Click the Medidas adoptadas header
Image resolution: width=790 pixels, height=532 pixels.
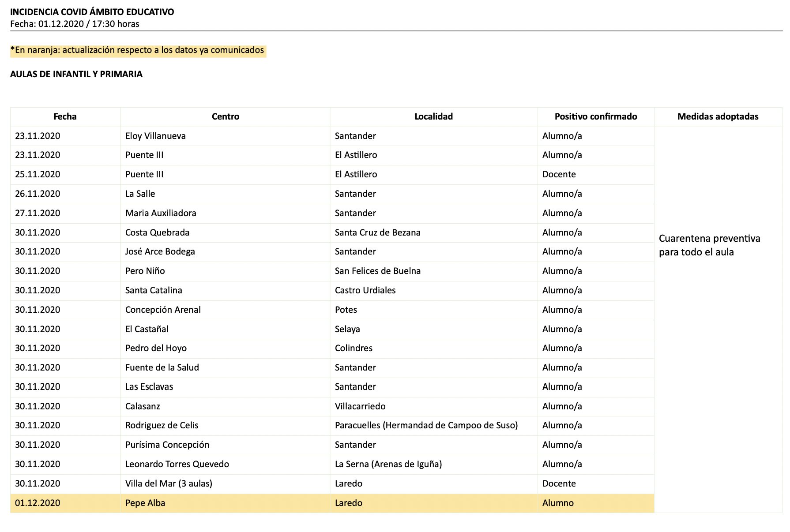click(x=718, y=116)
